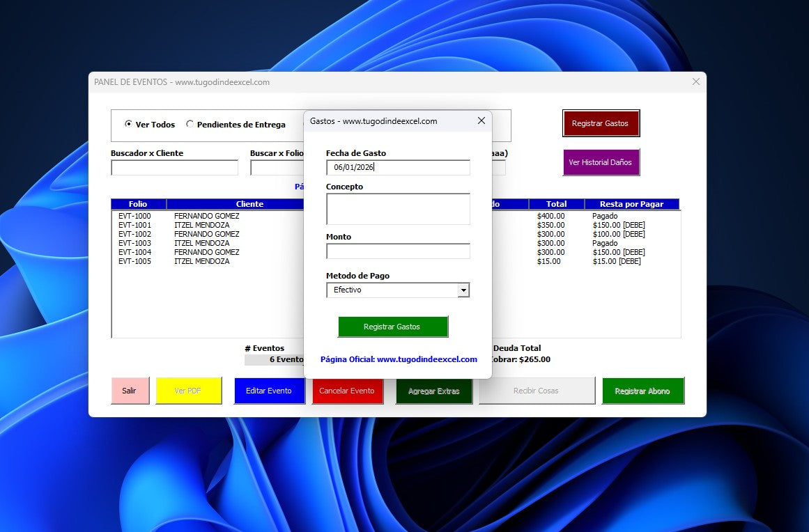Close the Gastos dialog window
The height and width of the screenshot is (532, 809).
click(x=481, y=120)
